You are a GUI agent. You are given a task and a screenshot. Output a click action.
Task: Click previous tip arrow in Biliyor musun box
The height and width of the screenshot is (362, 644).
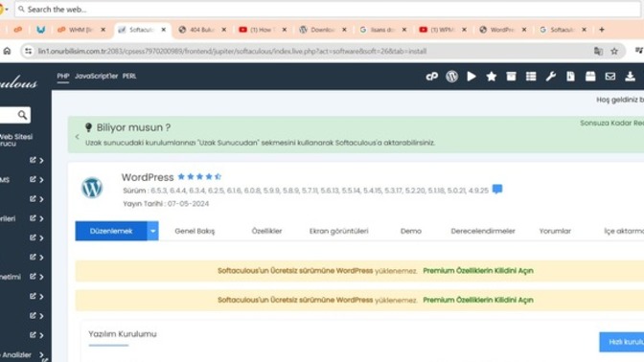pos(78,137)
